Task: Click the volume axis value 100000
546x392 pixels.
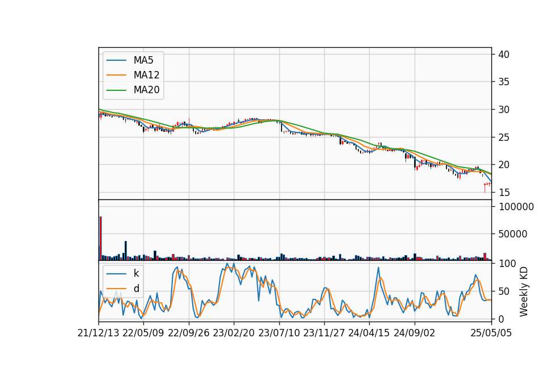Action: (516, 207)
